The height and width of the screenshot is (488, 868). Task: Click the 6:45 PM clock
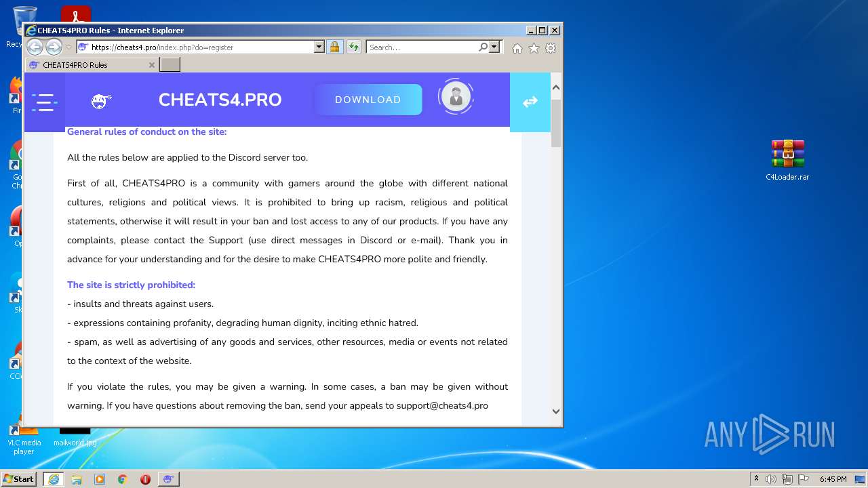(x=833, y=479)
